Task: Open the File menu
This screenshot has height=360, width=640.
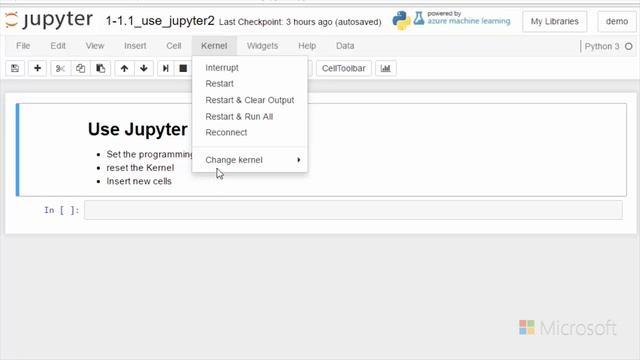Action: pos(23,46)
